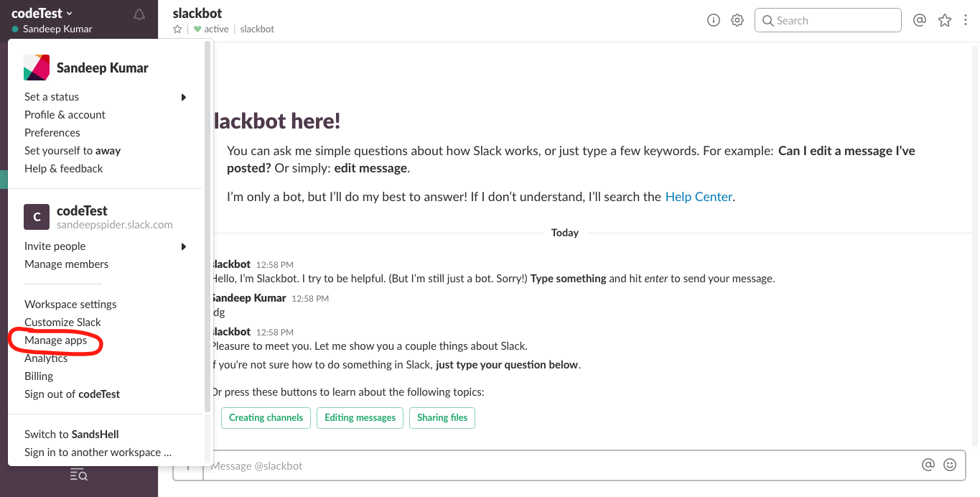Click the notifications bell icon
This screenshot has height=497, width=980.
[139, 14]
